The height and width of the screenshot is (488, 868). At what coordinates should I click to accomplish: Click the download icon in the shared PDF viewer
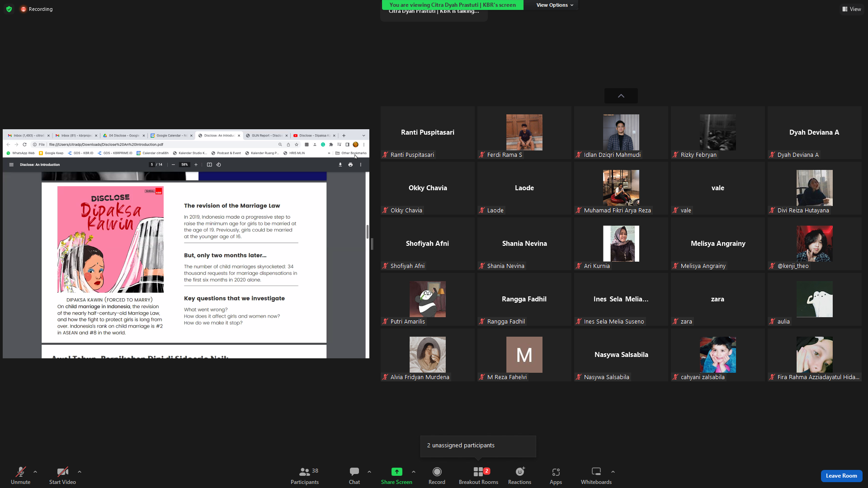tap(340, 165)
